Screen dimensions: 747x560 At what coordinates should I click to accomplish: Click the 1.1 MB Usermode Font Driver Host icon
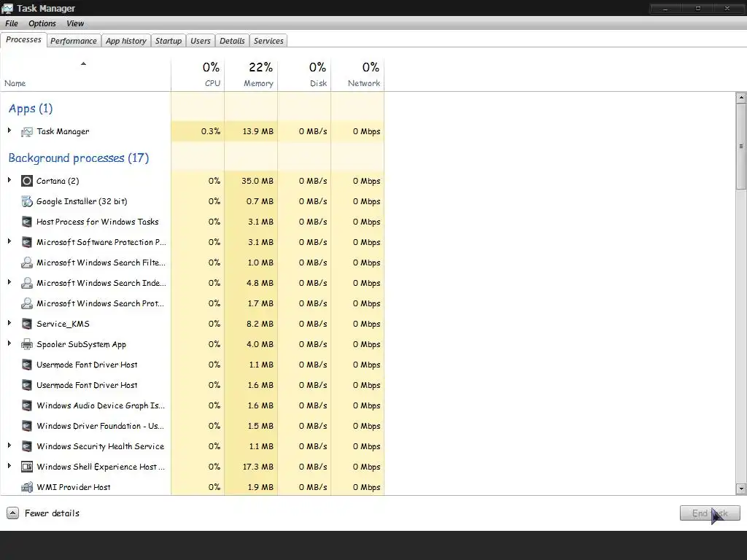tap(27, 365)
